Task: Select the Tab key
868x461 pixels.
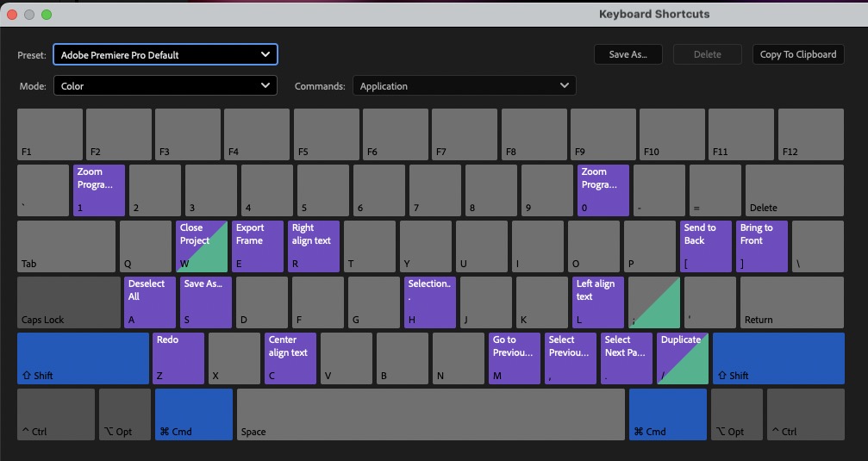Action: point(66,246)
